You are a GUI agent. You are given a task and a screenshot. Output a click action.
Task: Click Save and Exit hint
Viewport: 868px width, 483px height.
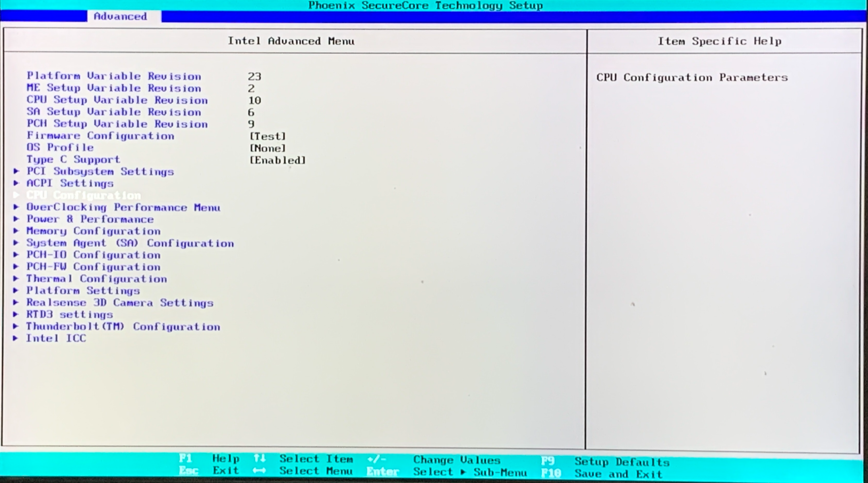pos(618,474)
